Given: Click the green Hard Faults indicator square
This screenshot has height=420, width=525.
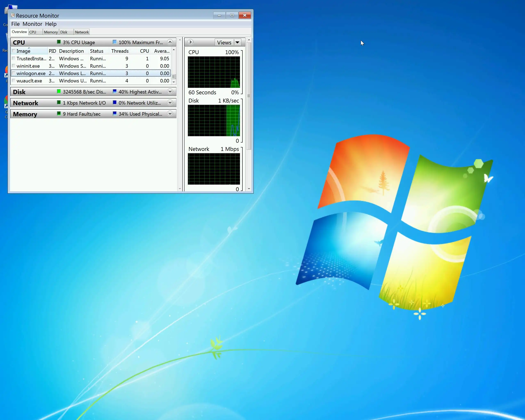Looking at the screenshot, I should pyautogui.click(x=59, y=113).
